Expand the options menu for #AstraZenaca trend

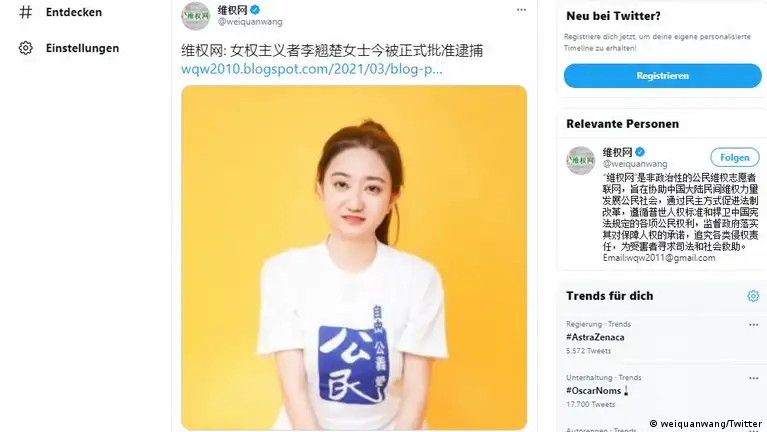(753, 324)
